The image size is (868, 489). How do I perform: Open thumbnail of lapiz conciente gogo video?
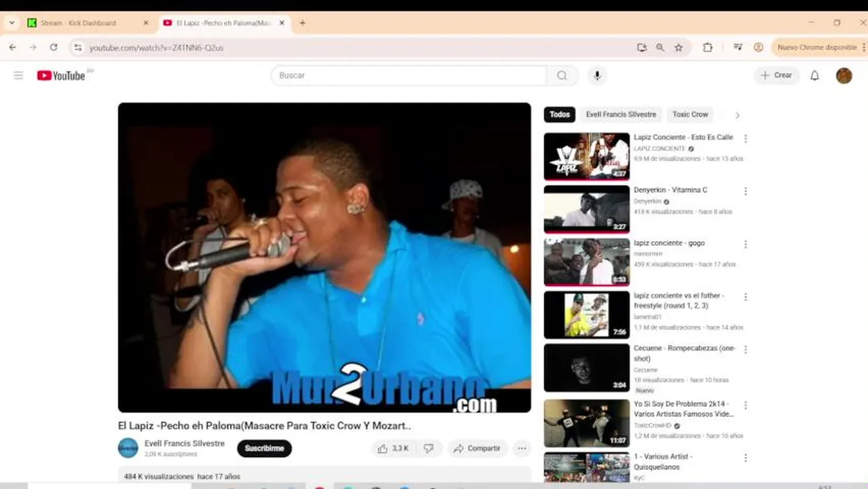click(x=587, y=262)
